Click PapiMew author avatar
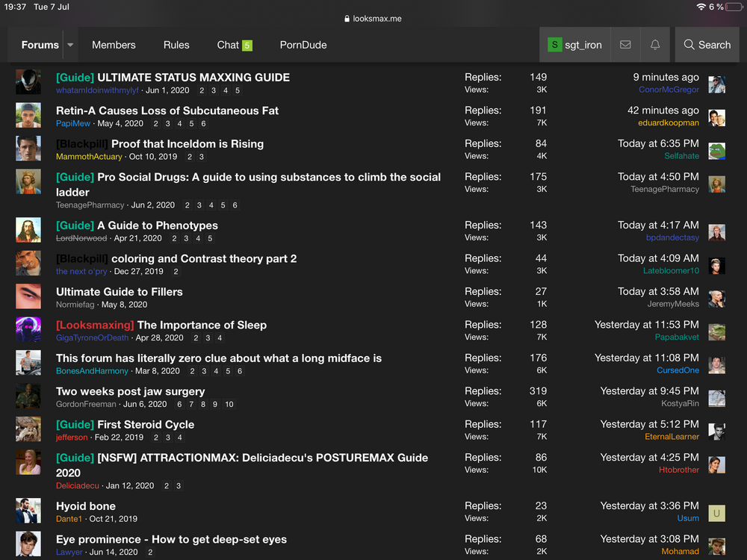The height and width of the screenshot is (560, 747). coord(28,115)
